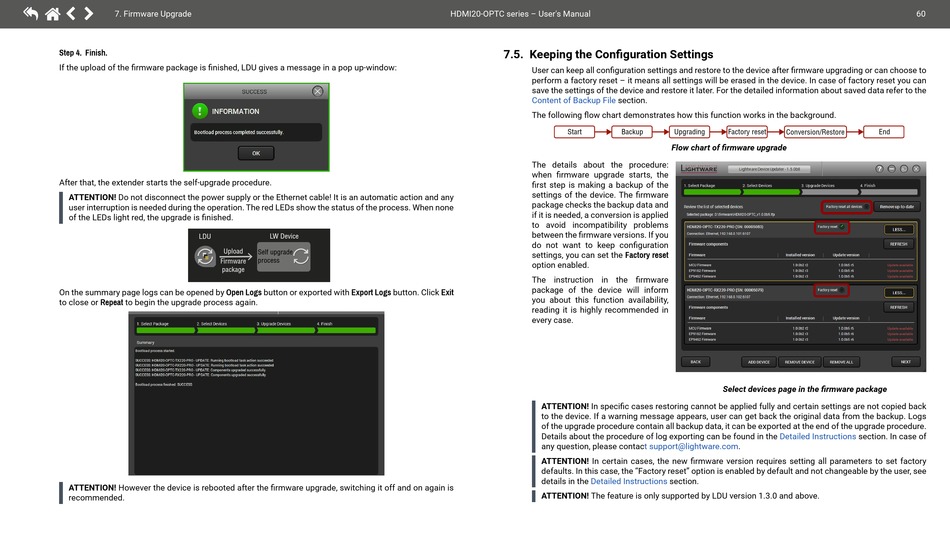The image size is (950, 533).
Task: Click the 'Flow chart of firmware upgrade' caption
Action: (729, 147)
